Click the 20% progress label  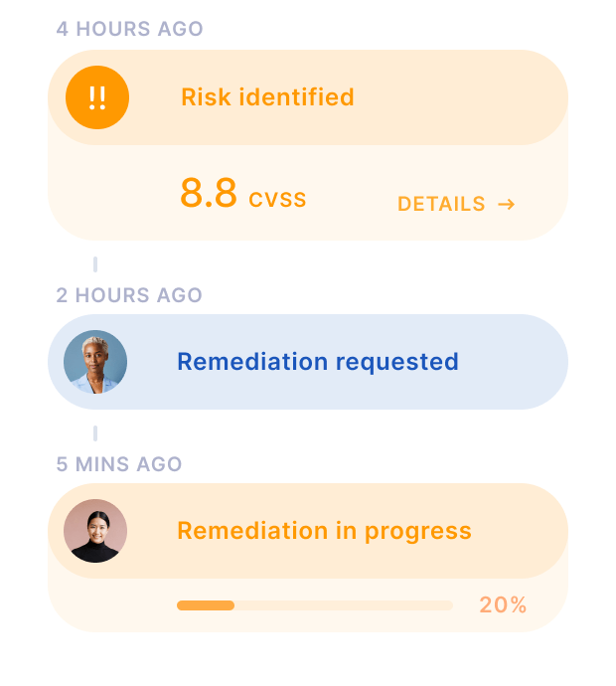pos(503,605)
